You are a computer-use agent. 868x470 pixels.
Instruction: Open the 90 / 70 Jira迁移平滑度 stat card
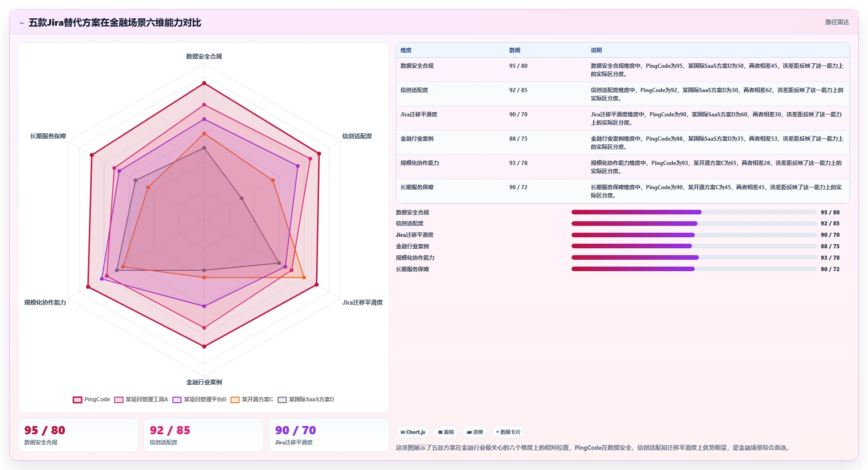click(x=329, y=435)
